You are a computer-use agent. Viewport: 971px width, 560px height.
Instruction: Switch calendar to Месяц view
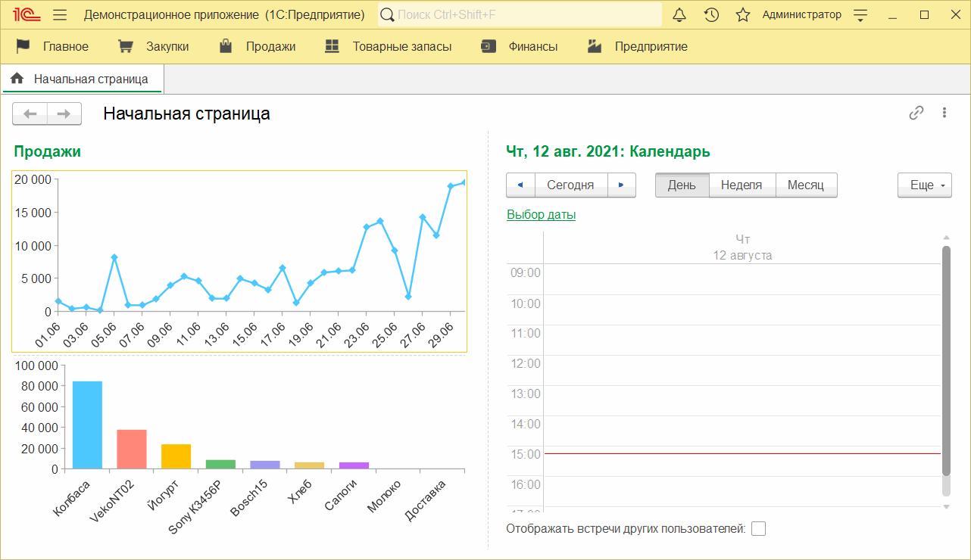[807, 185]
